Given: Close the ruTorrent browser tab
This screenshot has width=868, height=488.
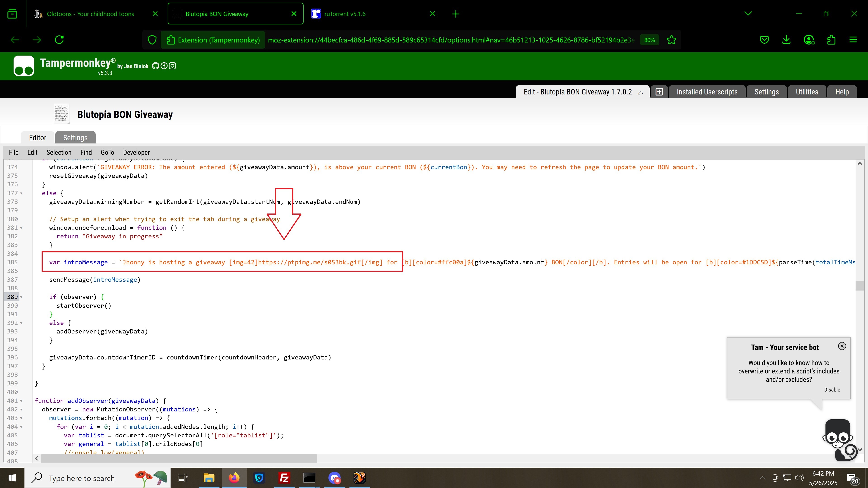Looking at the screenshot, I should pyautogui.click(x=433, y=14).
